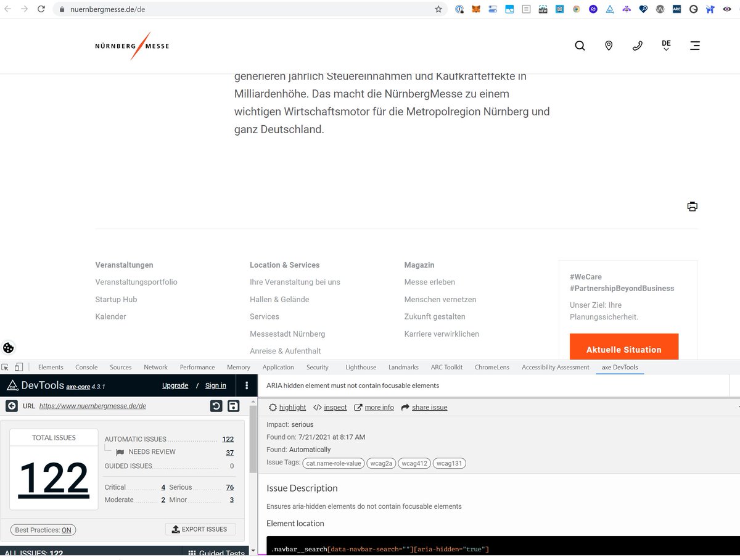This screenshot has width=740, height=560.
Task: Open the Application tab
Action: coord(278,367)
